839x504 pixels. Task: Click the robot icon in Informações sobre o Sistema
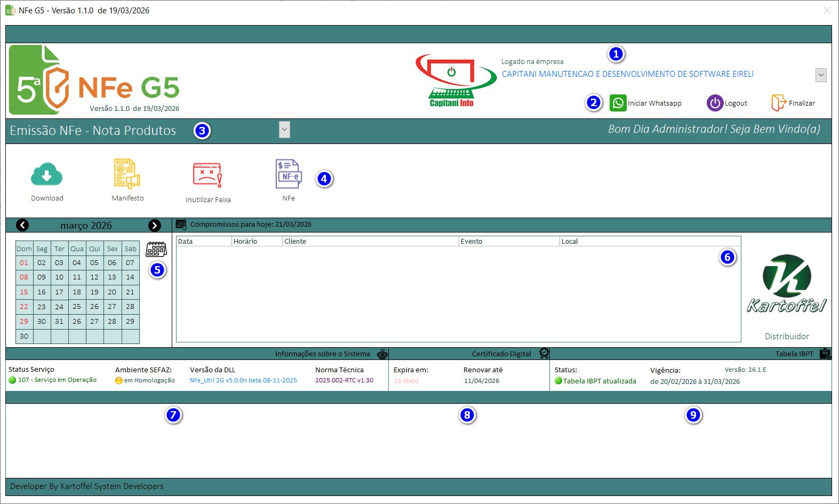382,354
